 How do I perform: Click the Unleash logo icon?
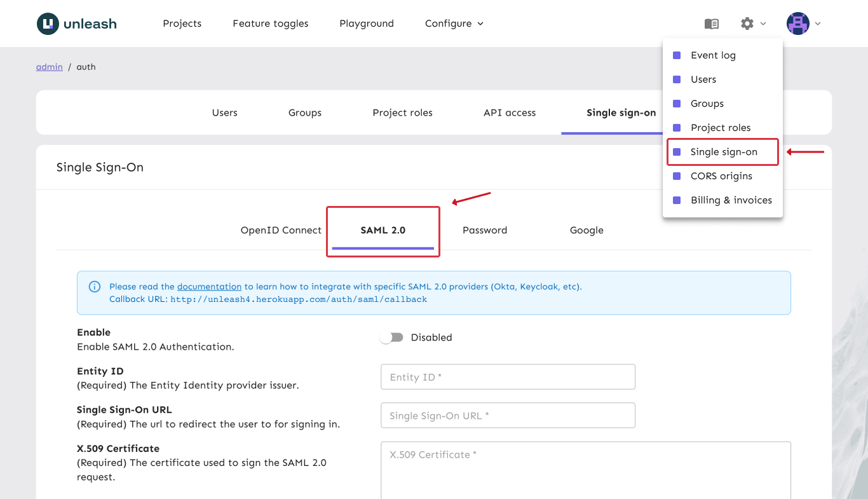point(48,23)
